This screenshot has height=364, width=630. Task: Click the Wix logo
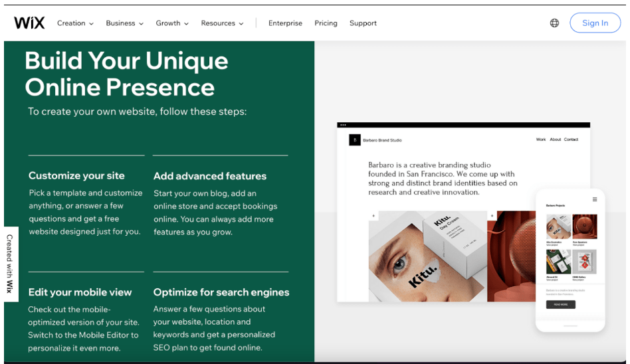29,23
